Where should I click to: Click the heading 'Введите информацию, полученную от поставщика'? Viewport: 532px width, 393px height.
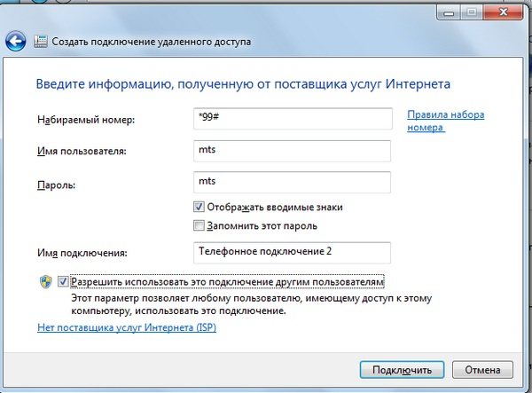click(243, 84)
